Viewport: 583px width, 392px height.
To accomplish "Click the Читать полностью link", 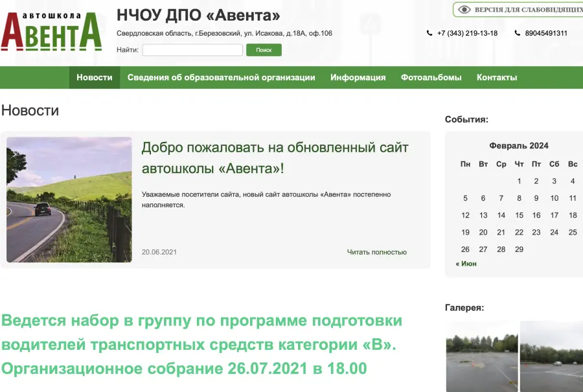I will coord(376,252).
